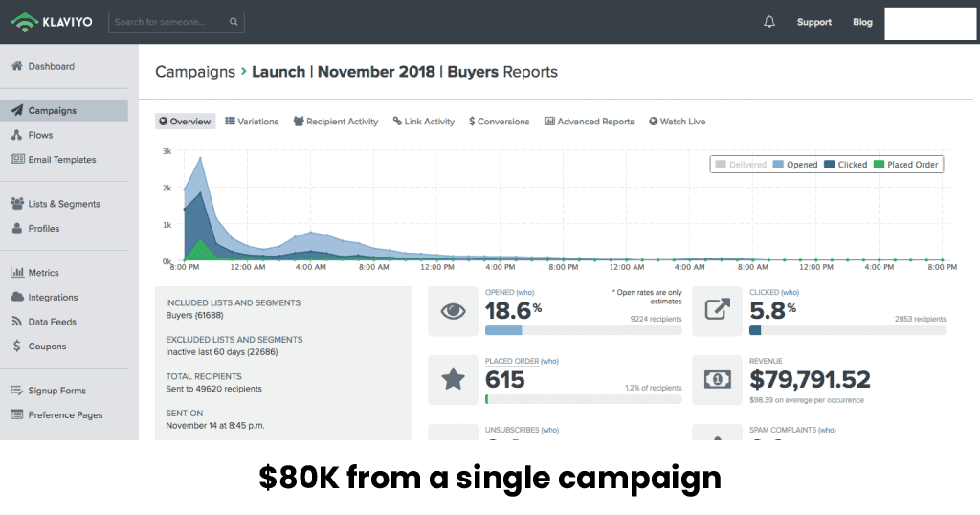Screen dimensions: 980x515
Task: Click (who) next to Spam Complaints
Action: point(827,430)
